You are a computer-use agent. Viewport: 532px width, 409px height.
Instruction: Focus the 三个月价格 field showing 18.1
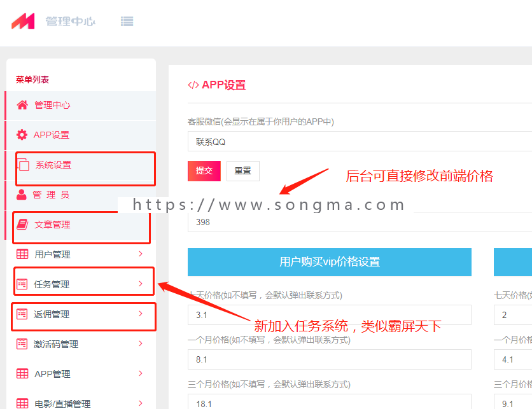(330, 402)
